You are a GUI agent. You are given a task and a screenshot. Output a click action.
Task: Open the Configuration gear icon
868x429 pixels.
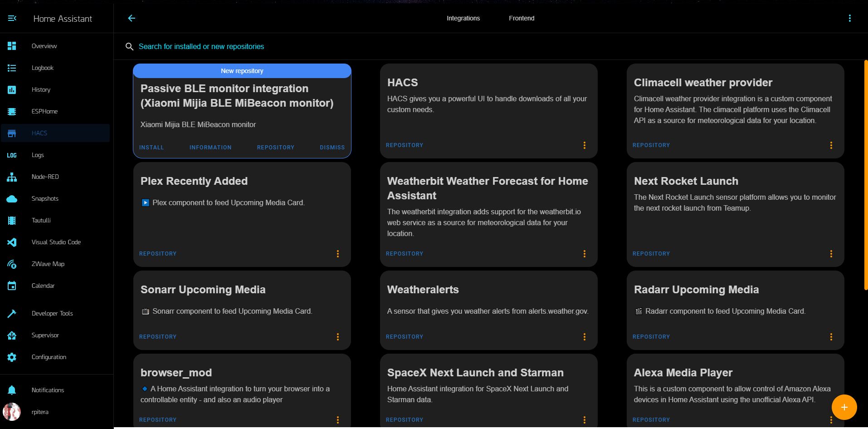12,357
